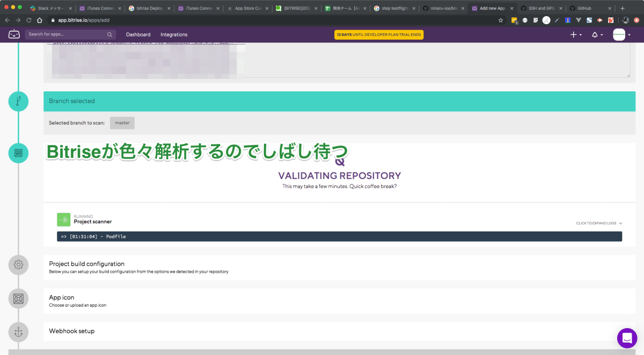Reload the current page

tap(28, 20)
